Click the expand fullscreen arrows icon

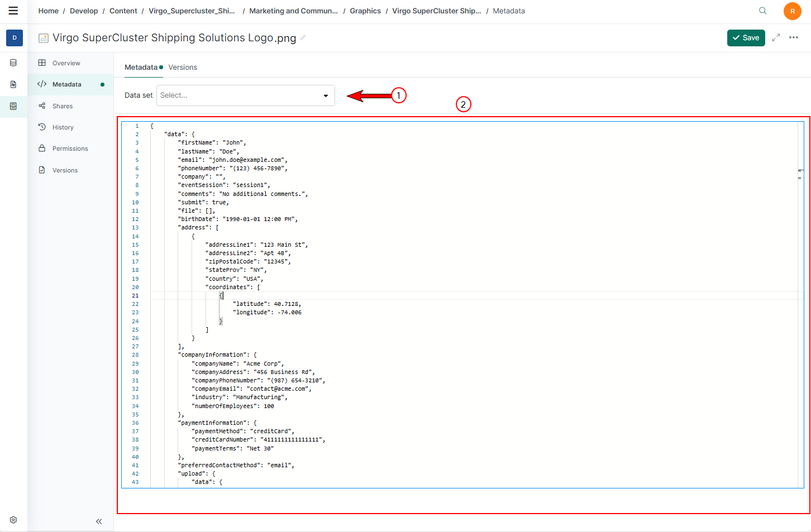[776, 37]
